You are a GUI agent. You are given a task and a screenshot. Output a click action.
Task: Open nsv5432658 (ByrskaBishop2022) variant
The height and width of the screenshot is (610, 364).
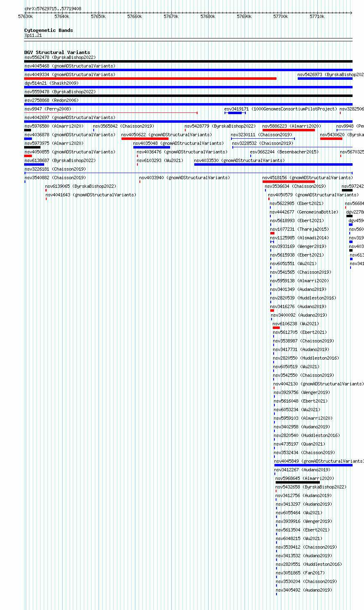click(311, 487)
